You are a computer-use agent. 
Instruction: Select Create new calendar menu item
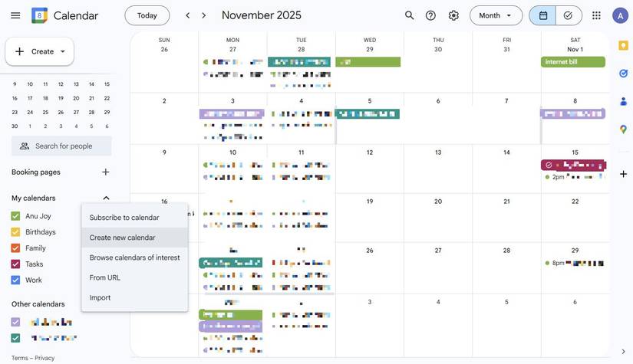(x=122, y=238)
